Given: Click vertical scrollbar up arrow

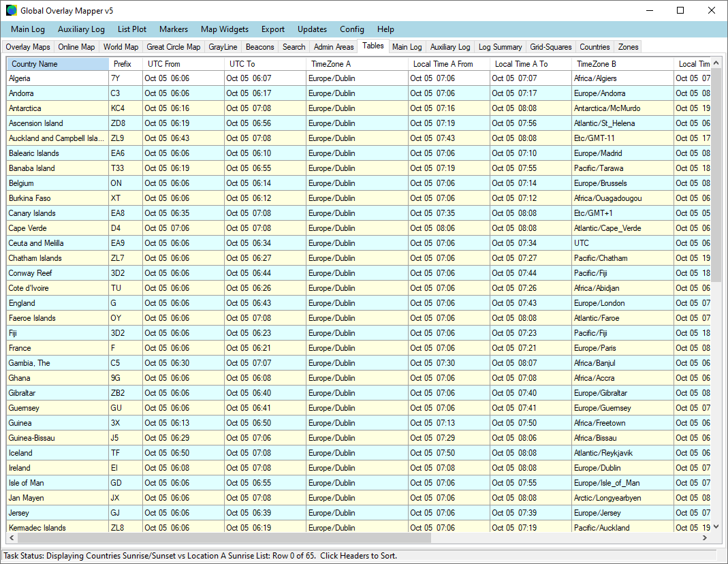Looking at the screenshot, I should [x=716, y=63].
